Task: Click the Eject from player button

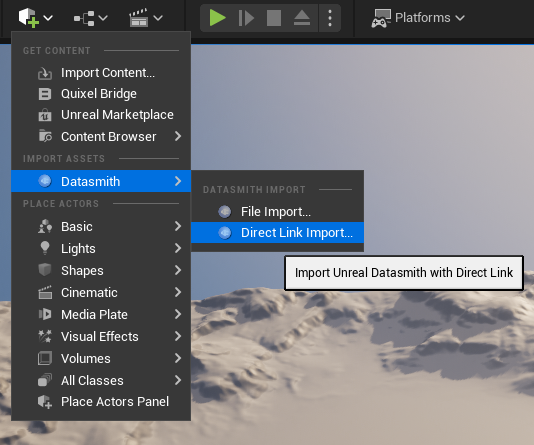Action: 302,18
